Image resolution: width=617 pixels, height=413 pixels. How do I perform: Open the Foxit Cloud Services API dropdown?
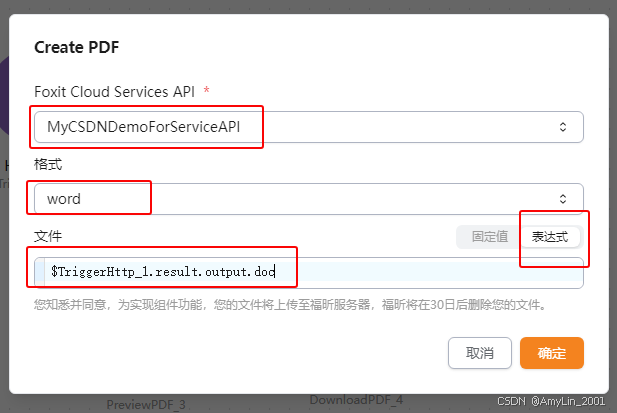pyautogui.click(x=308, y=127)
